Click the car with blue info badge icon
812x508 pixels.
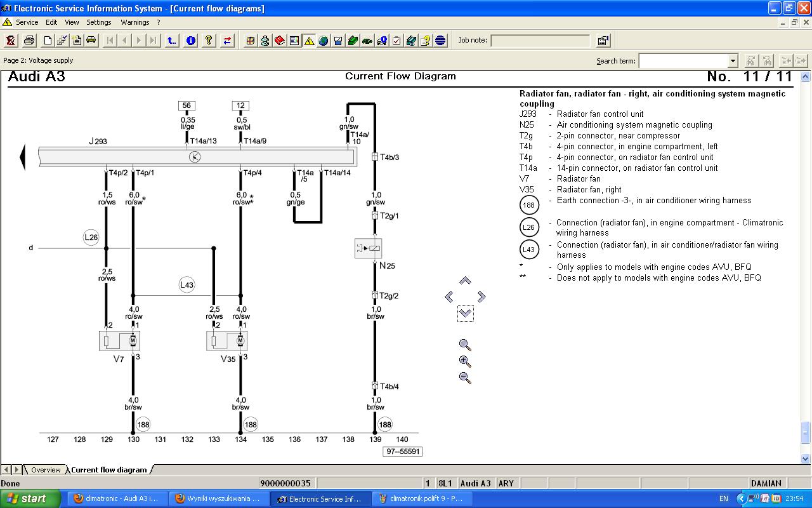click(382, 41)
